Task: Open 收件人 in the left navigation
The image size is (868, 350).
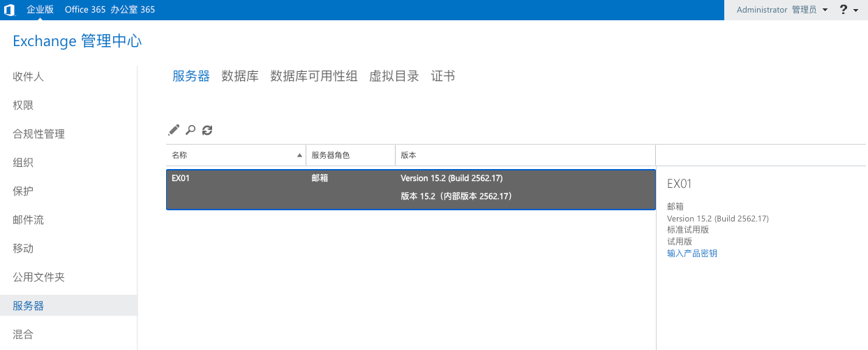Action: [x=29, y=77]
